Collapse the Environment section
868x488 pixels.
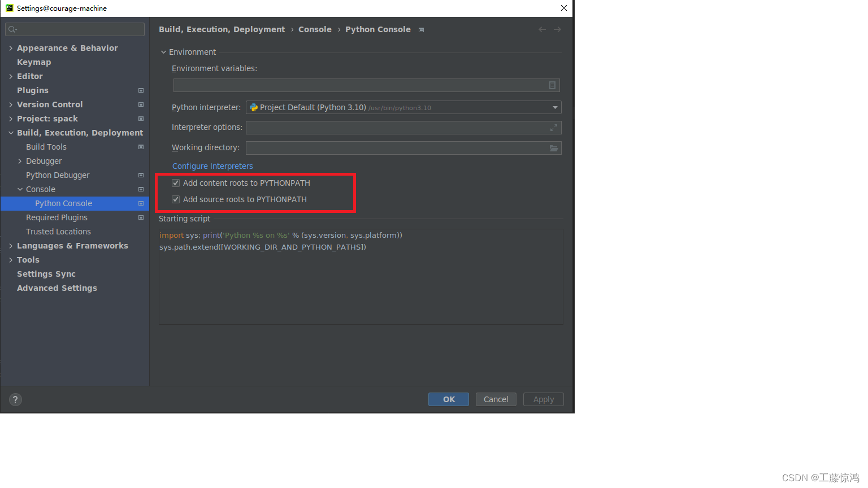coord(163,51)
